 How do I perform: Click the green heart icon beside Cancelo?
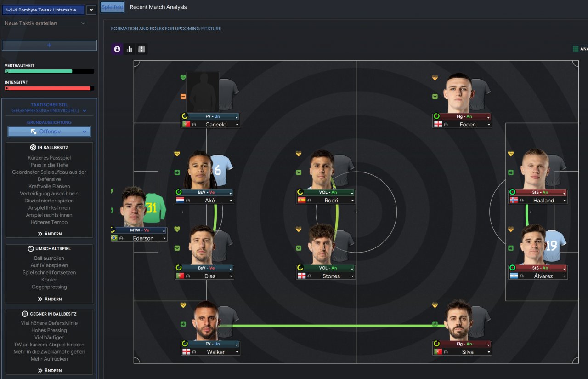(183, 78)
